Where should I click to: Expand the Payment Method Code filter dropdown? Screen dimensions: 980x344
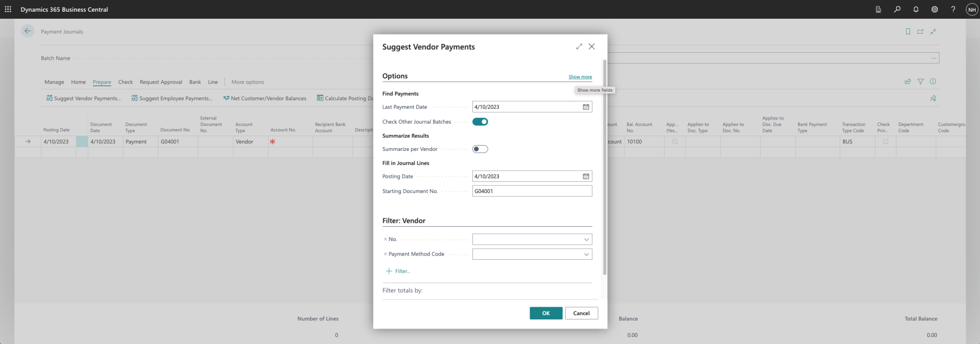pyautogui.click(x=587, y=254)
